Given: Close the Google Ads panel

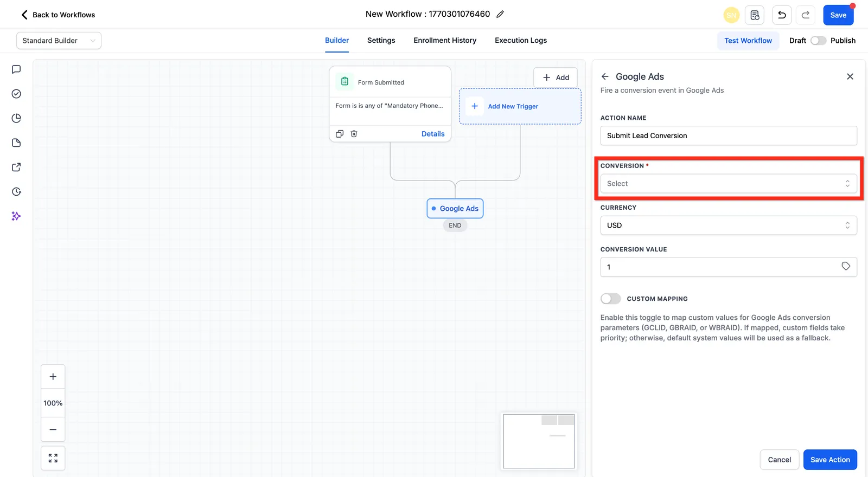Looking at the screenshot, I should [850, 76].
